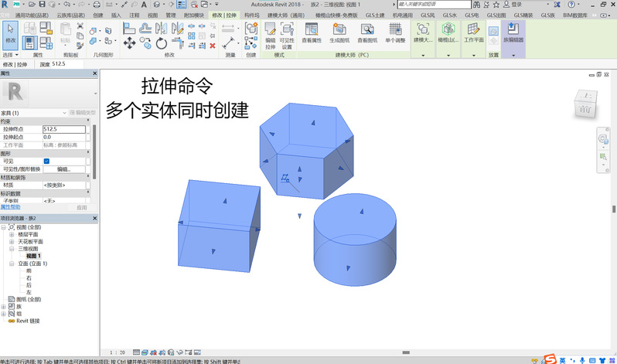The image size is (617, 364).
Task: Click the small box beside the 拉伸终点 field
Action: pyautogui.click(x=89, y=129)
